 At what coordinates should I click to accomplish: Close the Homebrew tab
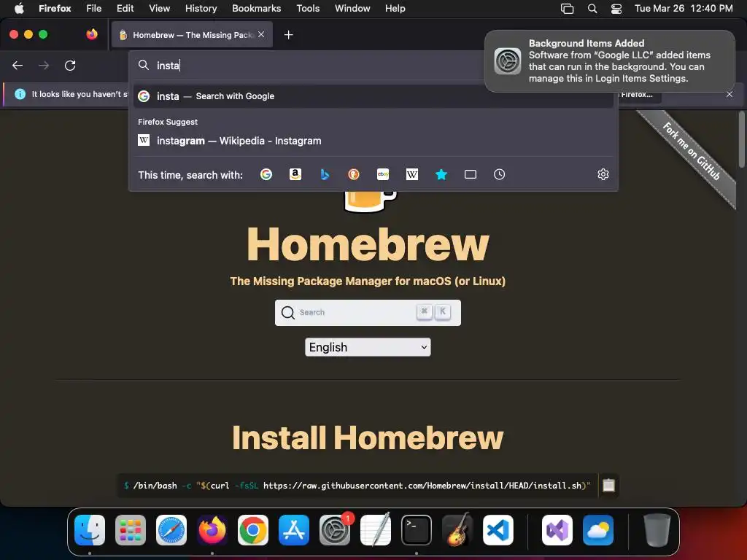(x=261, y=34)
